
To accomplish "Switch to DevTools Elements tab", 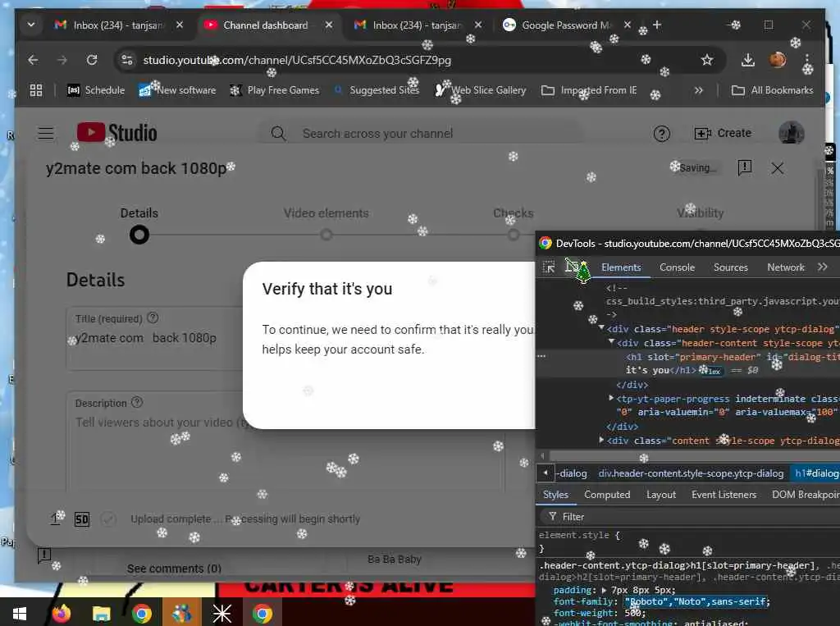I will tap(621, 267).
